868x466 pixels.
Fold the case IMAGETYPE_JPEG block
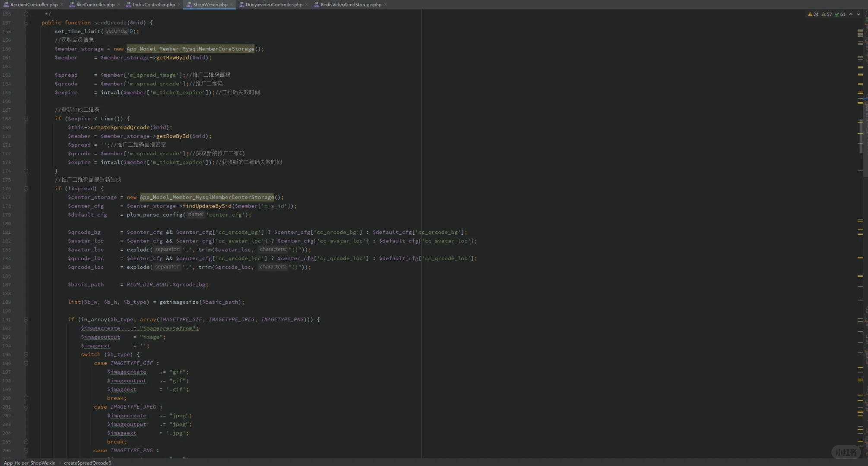point(26,406)
